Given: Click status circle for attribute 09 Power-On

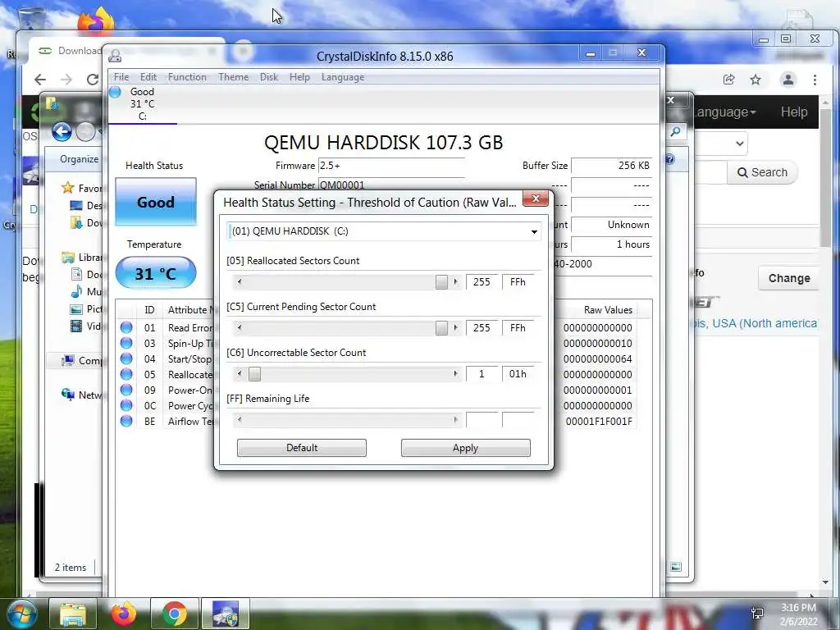Looking at the screenshot, I should tap(126, 390).
